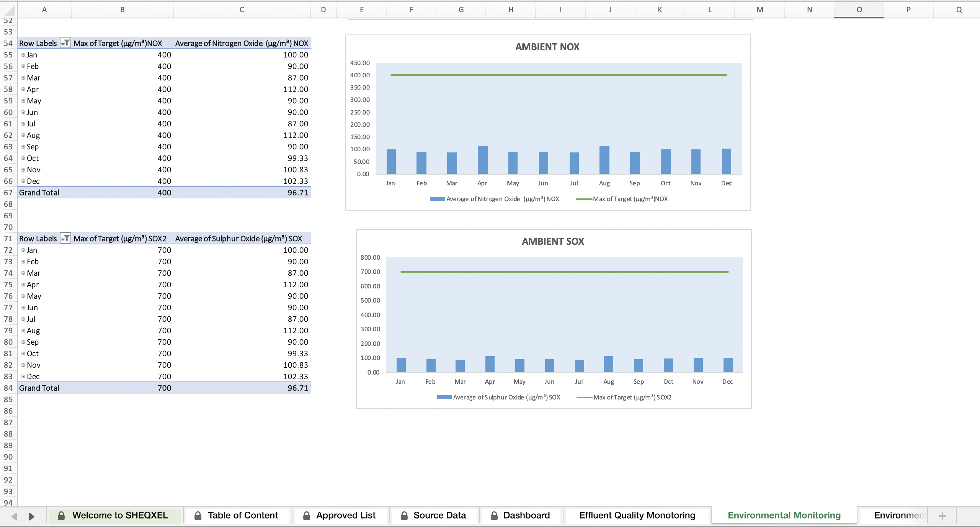This screenshot has width=980, height=527.
Task: Open the Table of Content sheet tab
Action: [x=238, y=516]
